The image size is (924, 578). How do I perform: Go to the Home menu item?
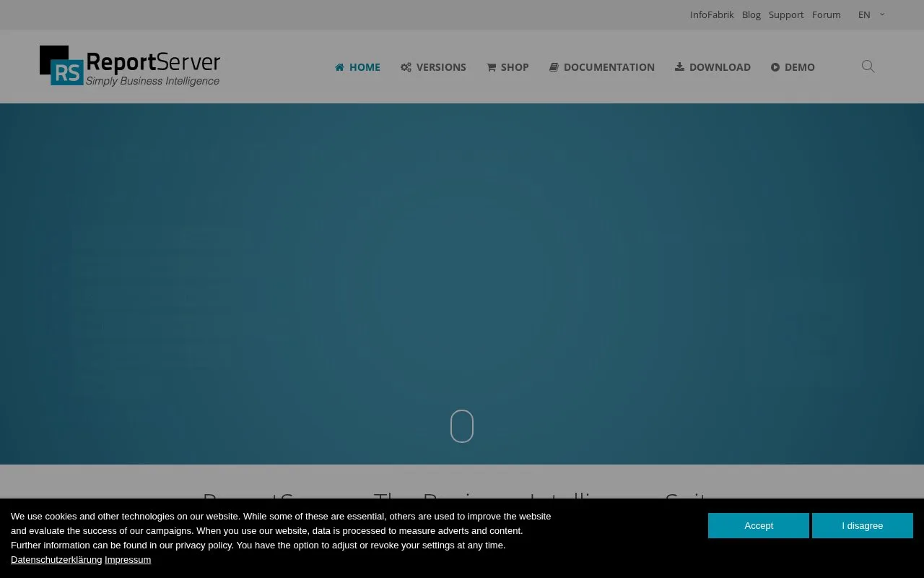click(x=357, y=67)
